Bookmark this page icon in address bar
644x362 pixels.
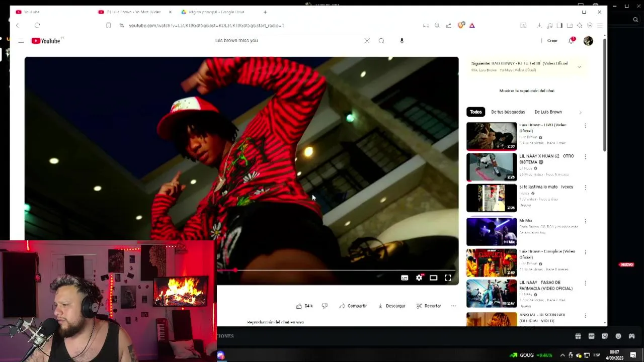[108, 25]
